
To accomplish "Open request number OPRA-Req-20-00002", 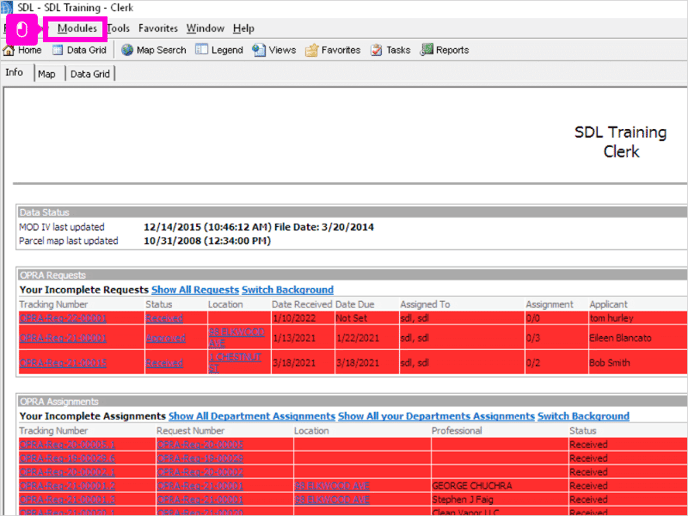I will tap(200, 472).
